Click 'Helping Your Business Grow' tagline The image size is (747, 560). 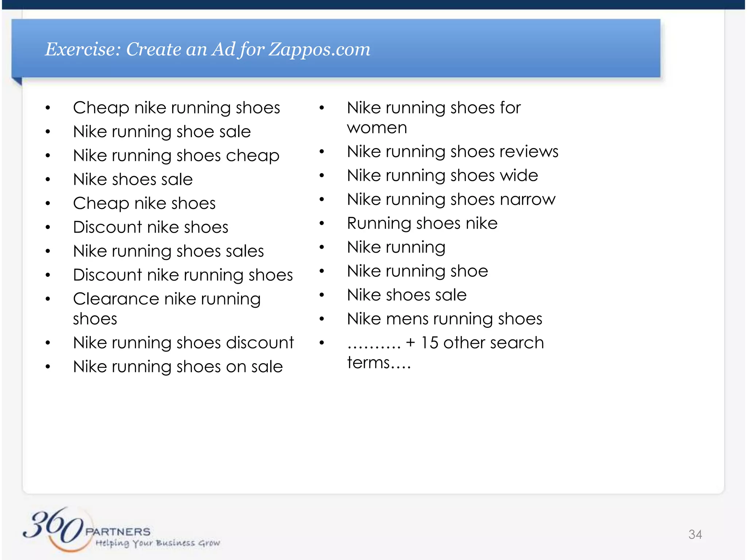tap(158, 543)
